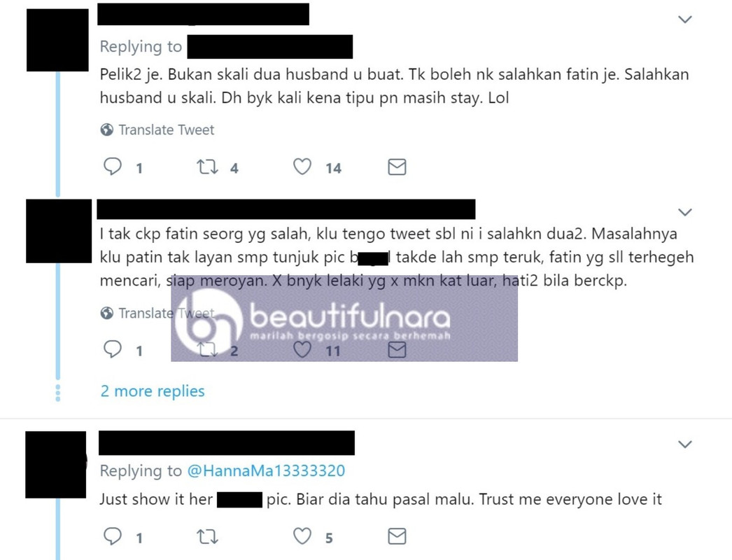This screenshot has height=560, width=732.
Task: Open the second tweet's chevron options menu
Action: pyautogui.click(x=685, y=212)
